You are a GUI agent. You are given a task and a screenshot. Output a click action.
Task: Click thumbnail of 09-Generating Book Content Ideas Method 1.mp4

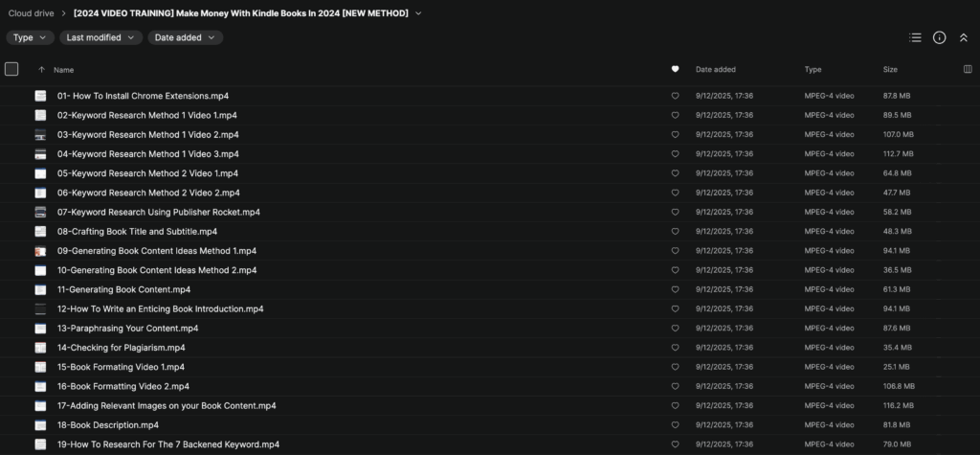(x=40, y=251)
